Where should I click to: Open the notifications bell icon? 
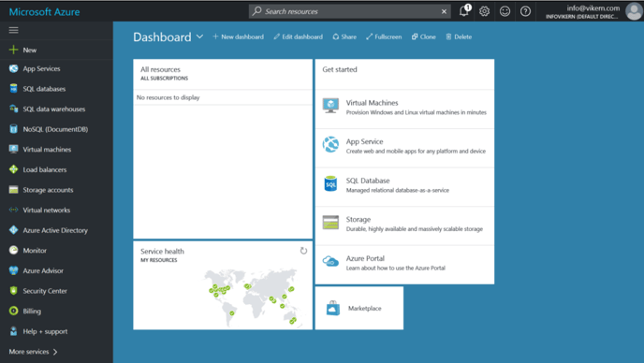(x=464, y=11)
